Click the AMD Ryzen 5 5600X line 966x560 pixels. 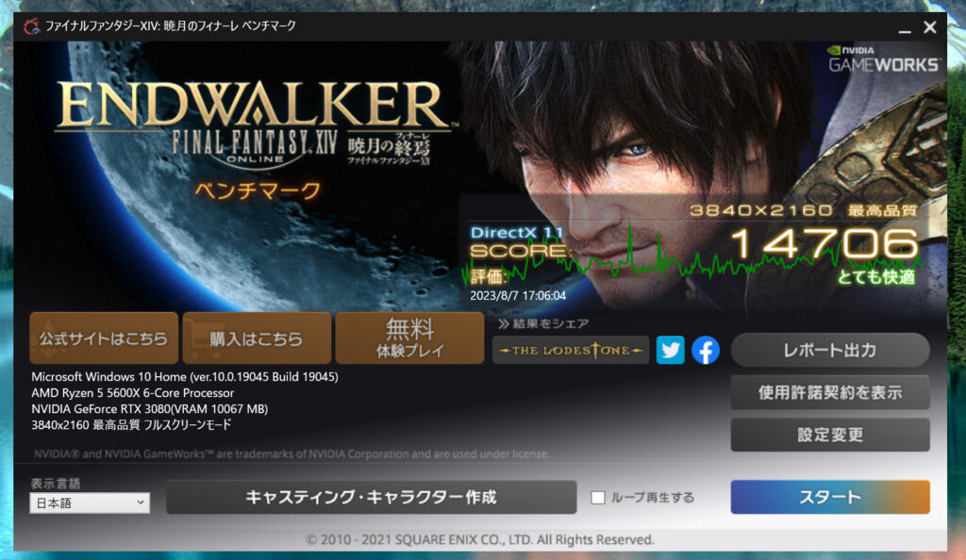[x=132, y=392]
